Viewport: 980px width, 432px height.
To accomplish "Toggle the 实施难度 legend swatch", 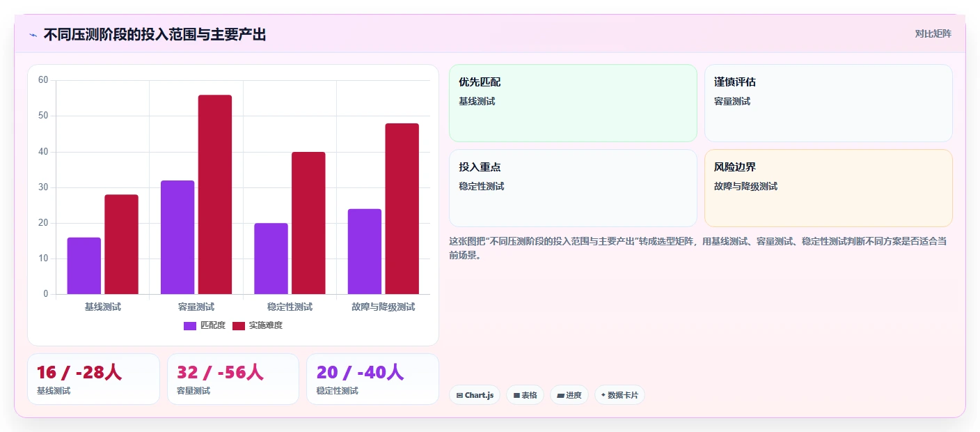I will 239,325.
